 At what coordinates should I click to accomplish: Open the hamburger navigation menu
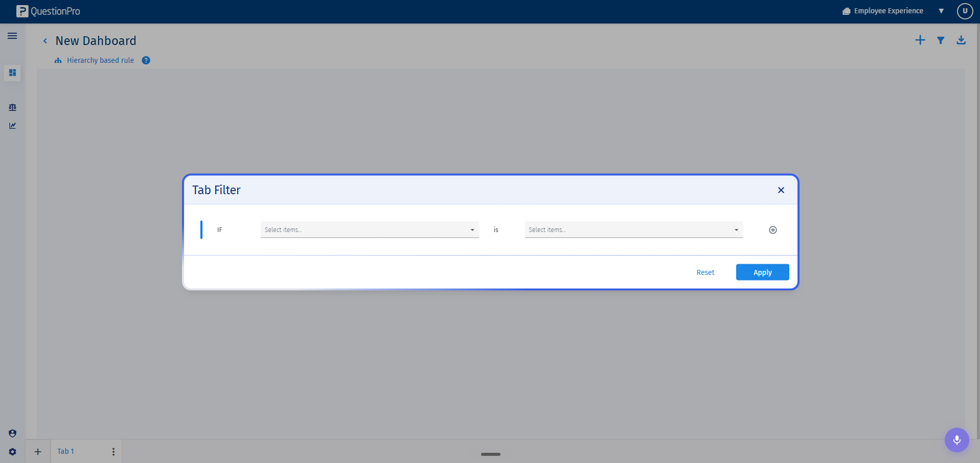[x=12, y=36]
